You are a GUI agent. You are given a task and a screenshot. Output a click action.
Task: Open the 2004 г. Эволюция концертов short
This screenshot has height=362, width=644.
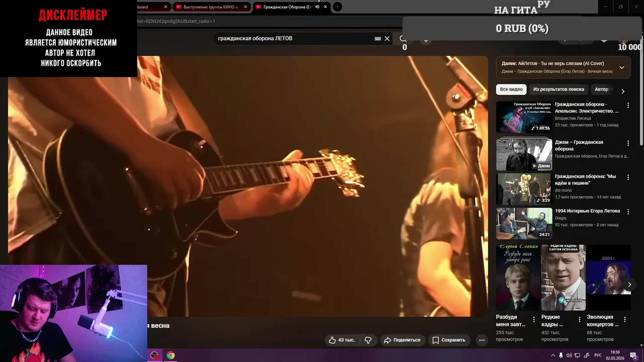coord(609,278)
